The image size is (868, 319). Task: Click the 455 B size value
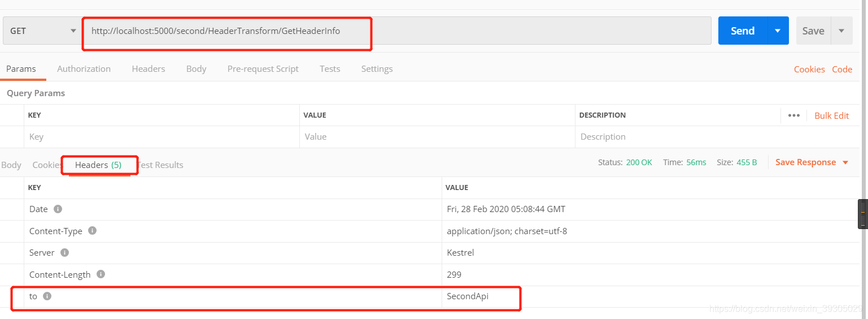747,162
